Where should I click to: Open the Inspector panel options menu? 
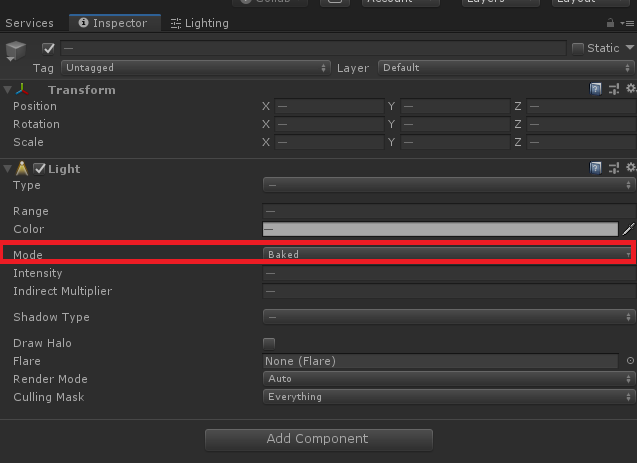click(x=627, y=24)
